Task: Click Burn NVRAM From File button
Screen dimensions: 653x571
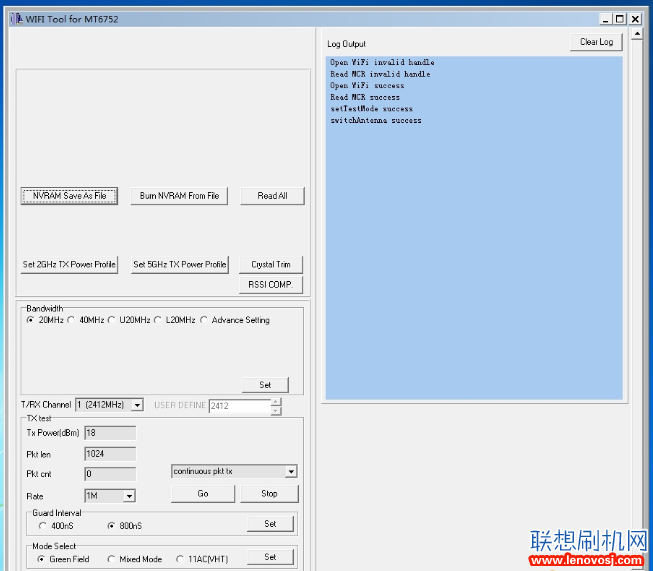Action: [x=179, y=196]
